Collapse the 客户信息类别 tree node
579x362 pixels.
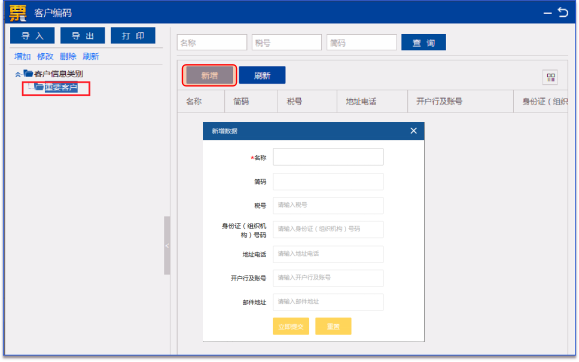point(18,74)
